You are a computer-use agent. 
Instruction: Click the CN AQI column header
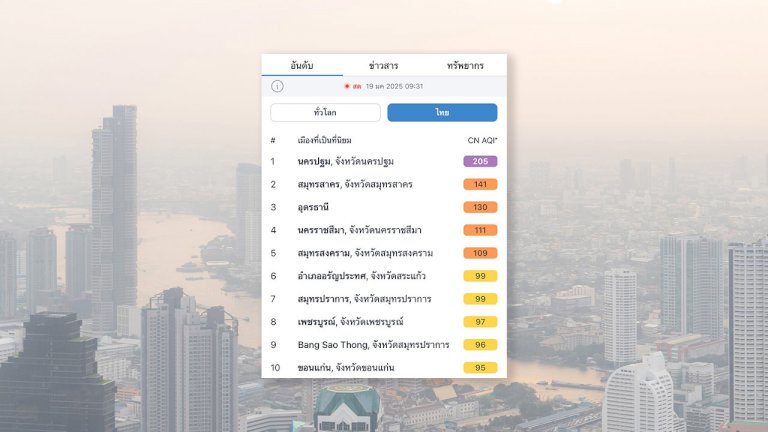coord(482,140)
